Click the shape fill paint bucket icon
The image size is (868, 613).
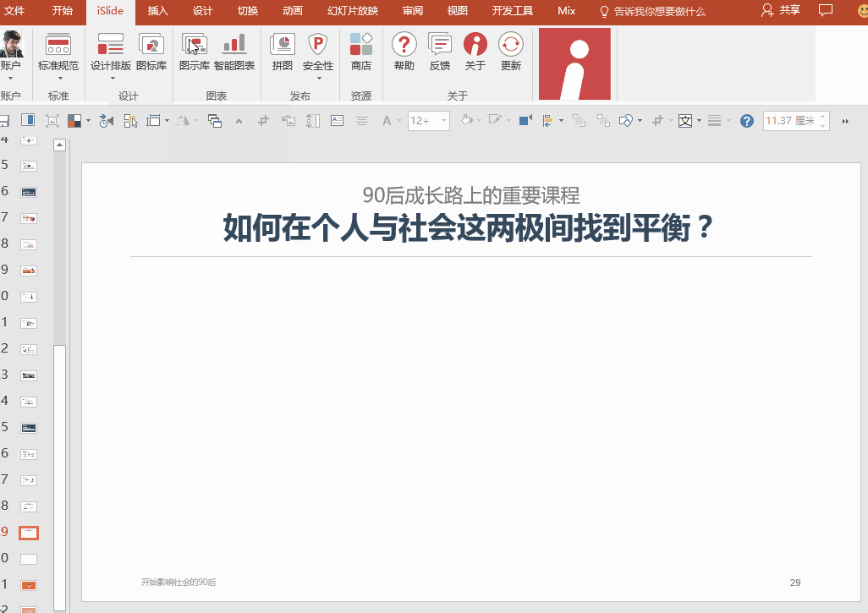(467, 120)
